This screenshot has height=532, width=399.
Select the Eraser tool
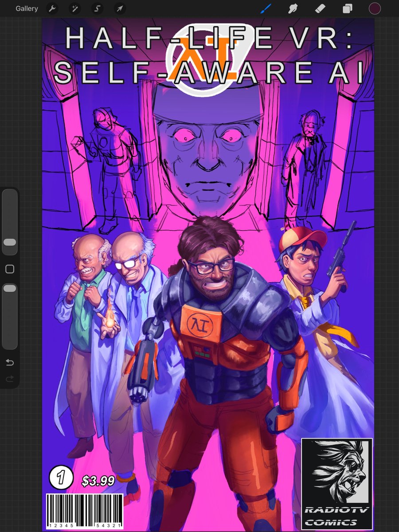(320, 8)
